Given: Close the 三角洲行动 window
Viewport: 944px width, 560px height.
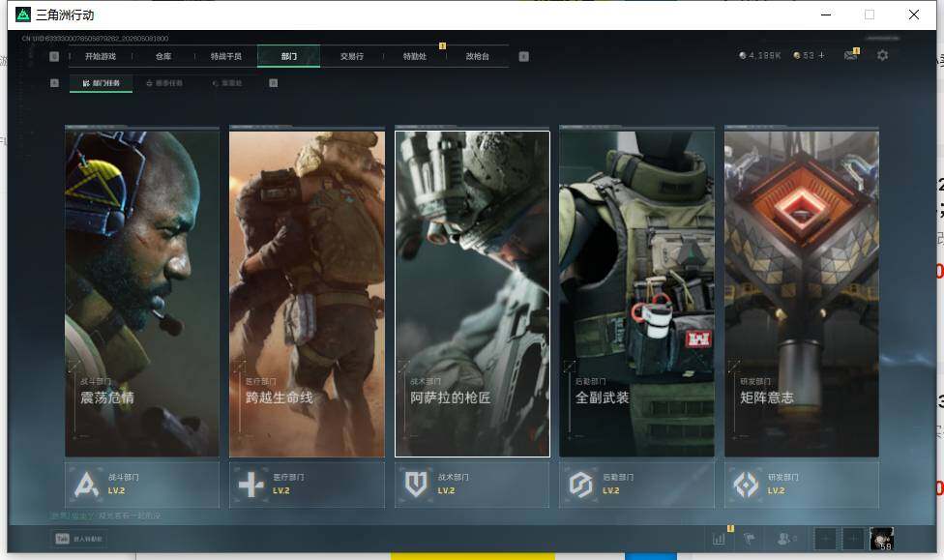Looking at the screenshot, I should pyautogui.click(x=914, y=15).
